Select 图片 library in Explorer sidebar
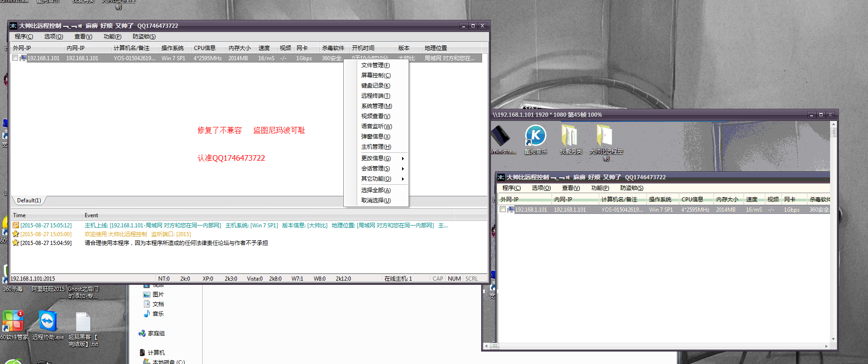 tap(154, 295)
